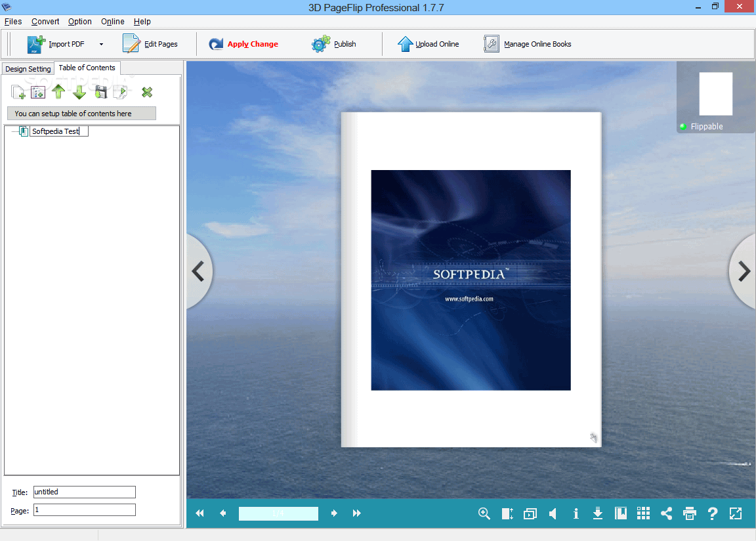
Task: Show the thumbnails grid
Action: coord(644,513)
